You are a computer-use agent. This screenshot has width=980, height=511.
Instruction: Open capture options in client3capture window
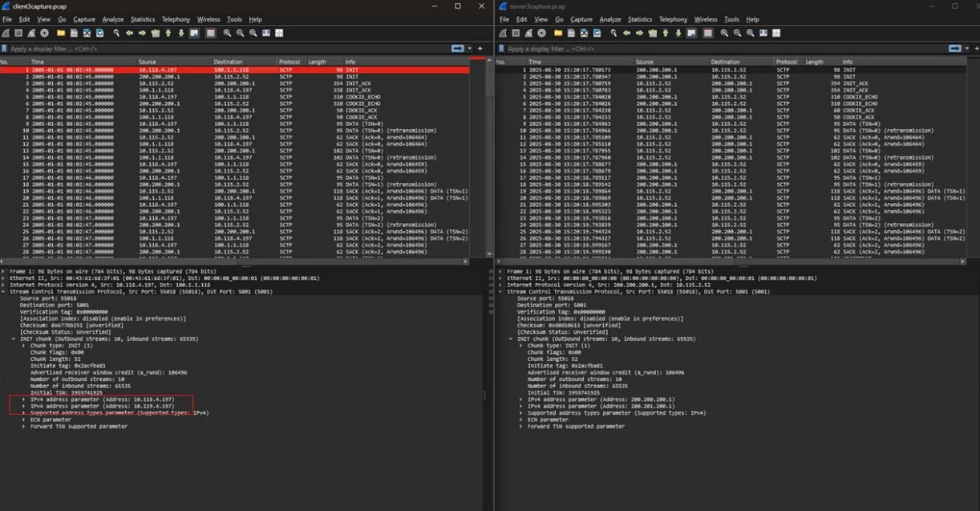pyautogui.click(x=44, y=33)
